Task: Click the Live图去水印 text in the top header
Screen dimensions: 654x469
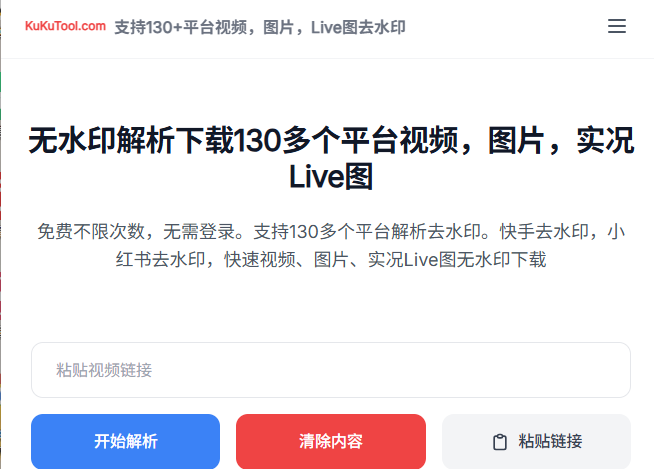Action: pos(358,27)
